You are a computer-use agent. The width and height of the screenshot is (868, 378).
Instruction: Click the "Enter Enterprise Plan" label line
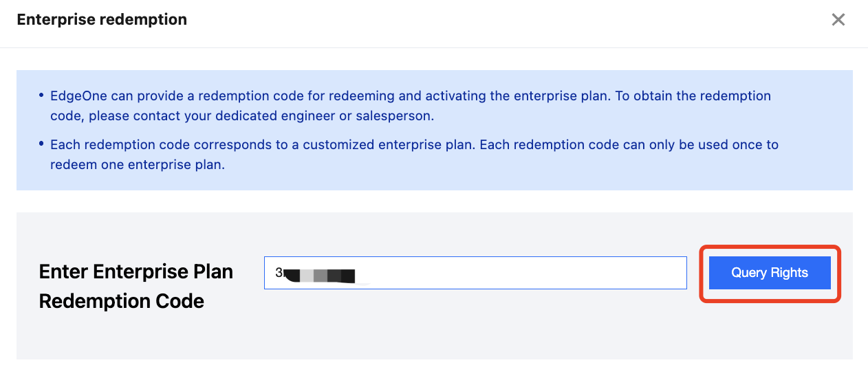coord(135,271)
